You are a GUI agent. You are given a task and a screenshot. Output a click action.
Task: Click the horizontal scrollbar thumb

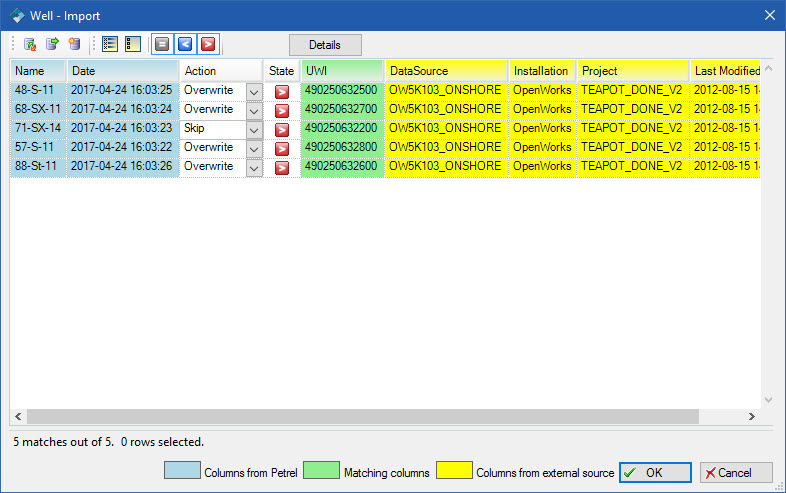[363, 416]
